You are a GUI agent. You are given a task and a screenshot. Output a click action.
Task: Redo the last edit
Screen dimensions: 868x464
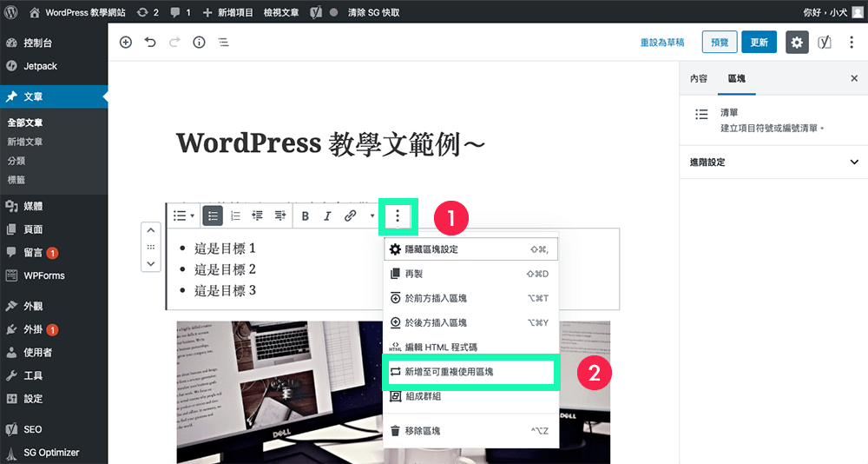click(x=174, y=42)
